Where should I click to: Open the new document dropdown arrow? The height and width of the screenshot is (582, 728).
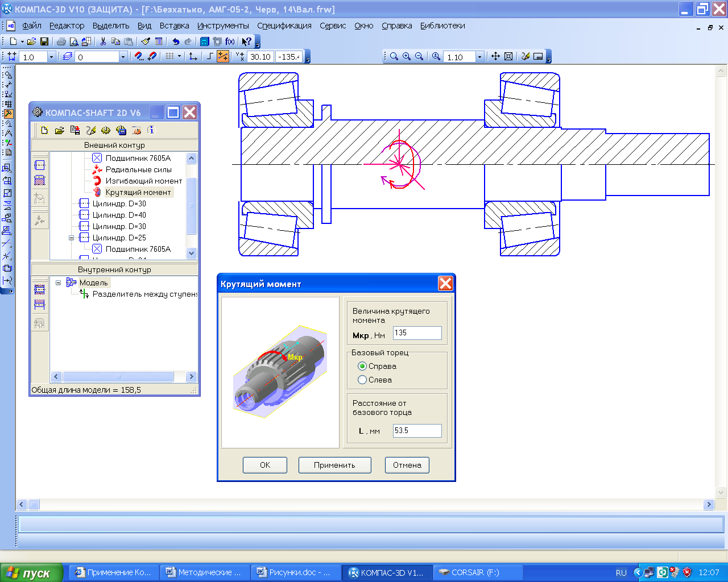[x=22, y=41]
